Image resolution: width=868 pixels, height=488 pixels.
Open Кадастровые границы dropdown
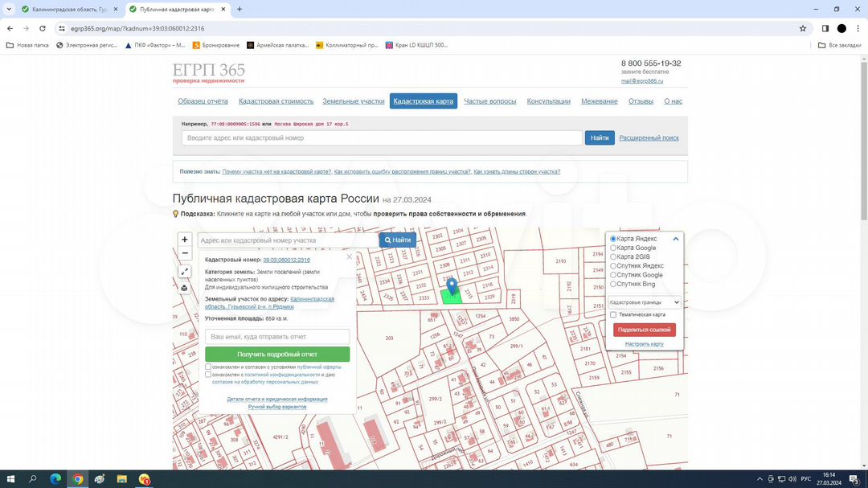(x=645, y=302)
